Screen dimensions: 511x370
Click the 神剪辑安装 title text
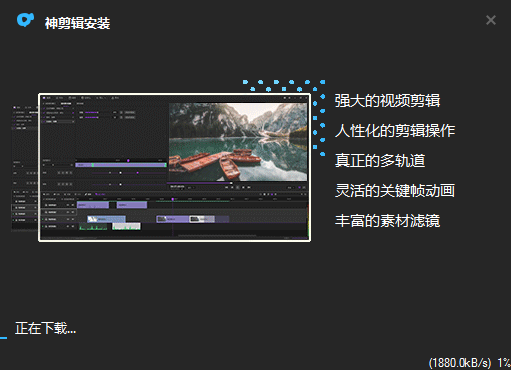point(77,23)
